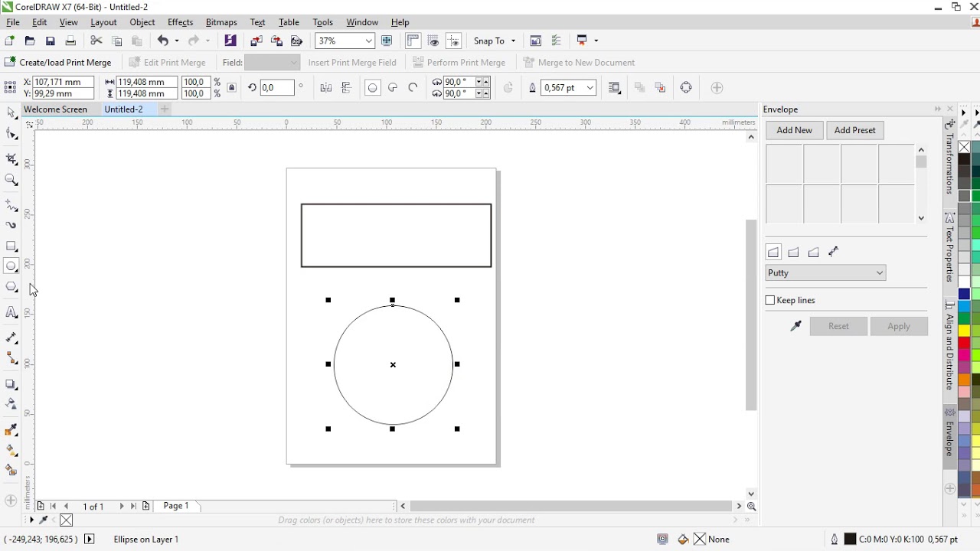Pick the Ellipse tool

(x=11, y=266)
